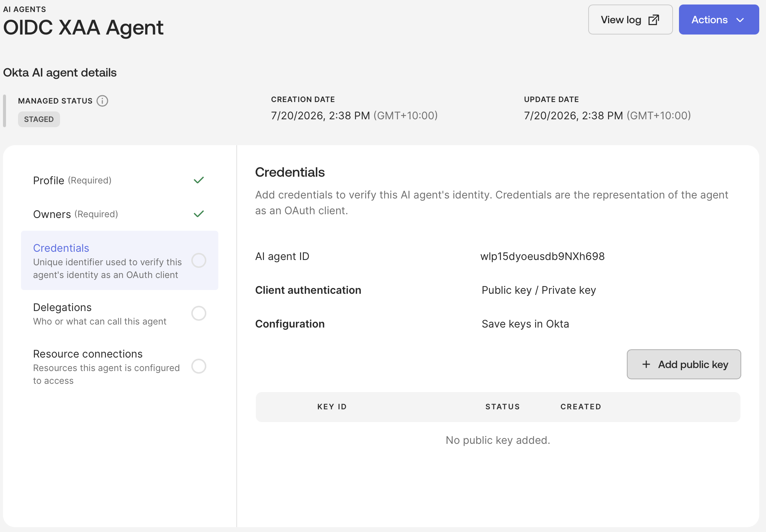The width and height of the screenshot is (766, 532).
Task: Click the Managed Status info icon
Action: click(x=102, y=101)
